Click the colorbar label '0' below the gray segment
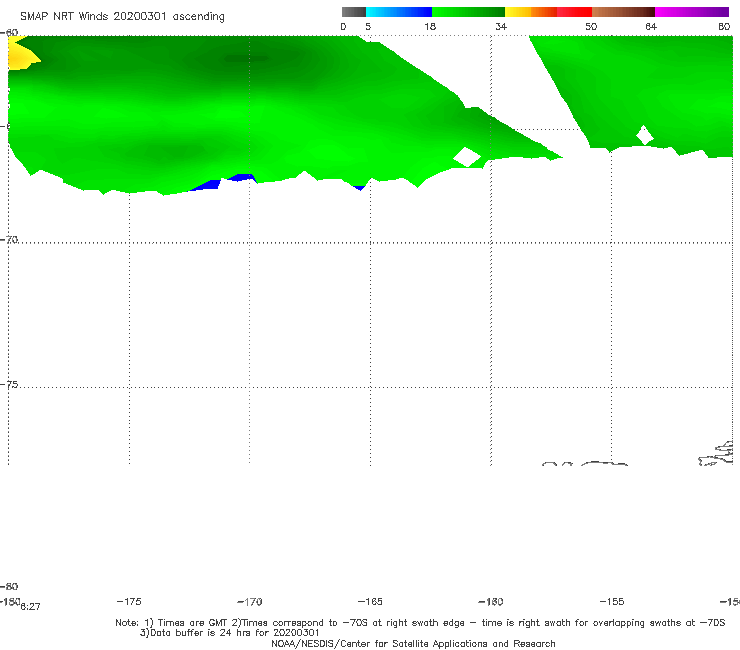The height and width of the screenshot is (650, 740). [x=343, y=27]
